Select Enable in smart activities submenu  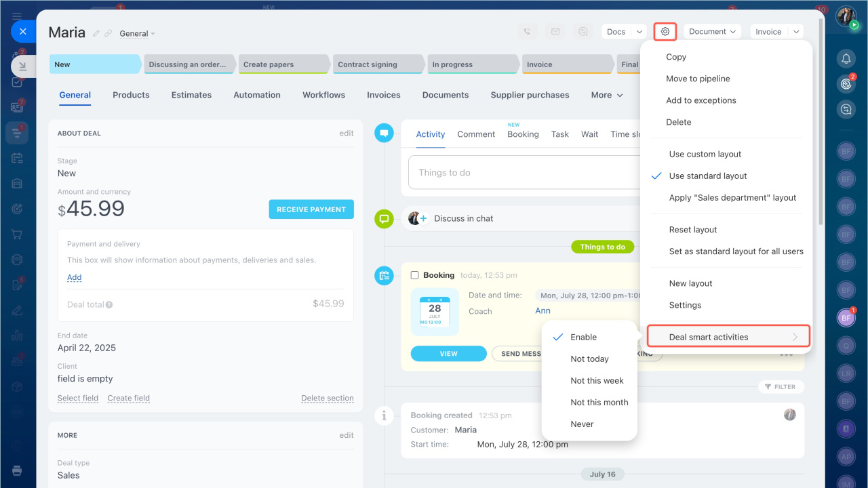coord(583,337)
